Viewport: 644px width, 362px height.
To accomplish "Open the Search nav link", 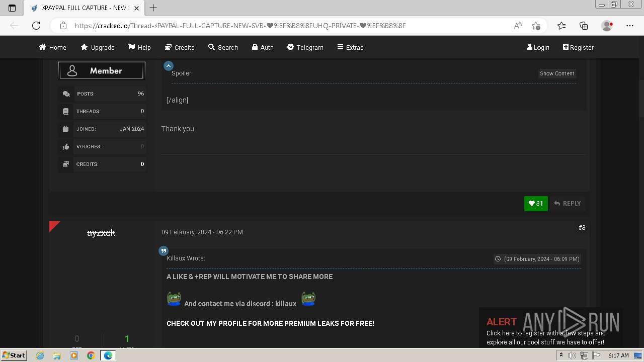I will (223, 47).
